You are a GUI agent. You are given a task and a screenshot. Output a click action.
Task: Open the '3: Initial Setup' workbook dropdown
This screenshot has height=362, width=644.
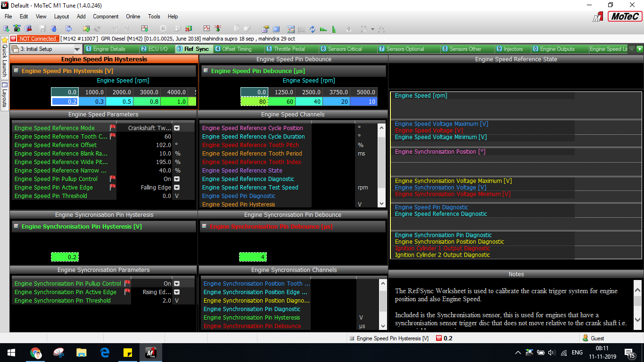77,49
